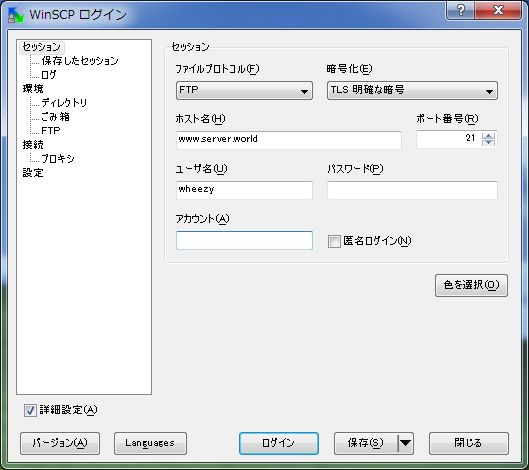529x470 pixels.
Task: Open the 保存 button dropdown arrow
Action: [406, 443]
